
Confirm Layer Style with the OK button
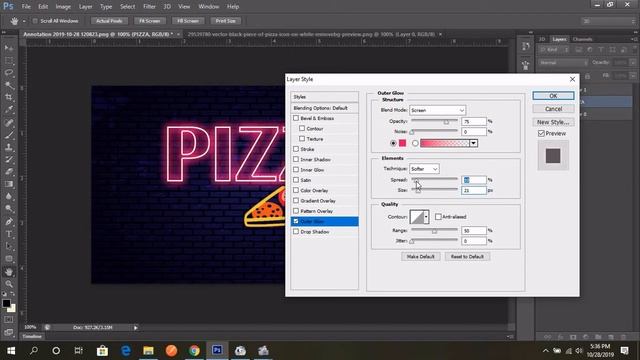tap(553, 96)
